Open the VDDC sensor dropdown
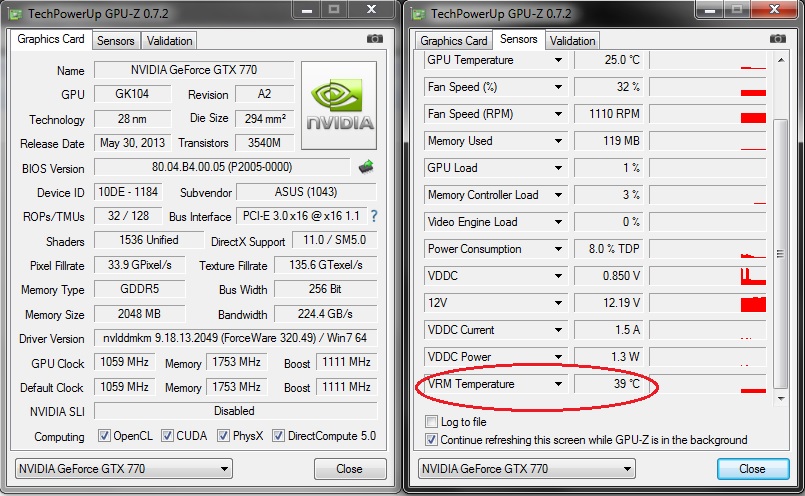The width and height of the screenshot is (805, 496). click(x=558, y=276)
